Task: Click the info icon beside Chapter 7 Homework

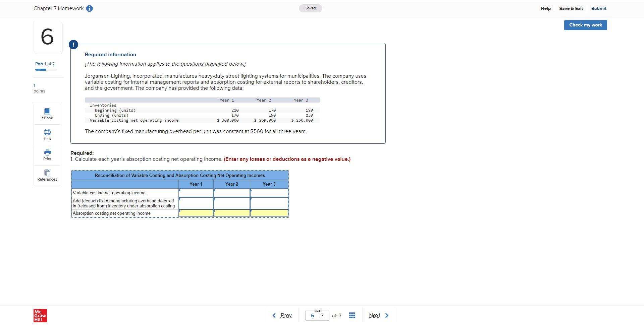Action: pos(89,8)
